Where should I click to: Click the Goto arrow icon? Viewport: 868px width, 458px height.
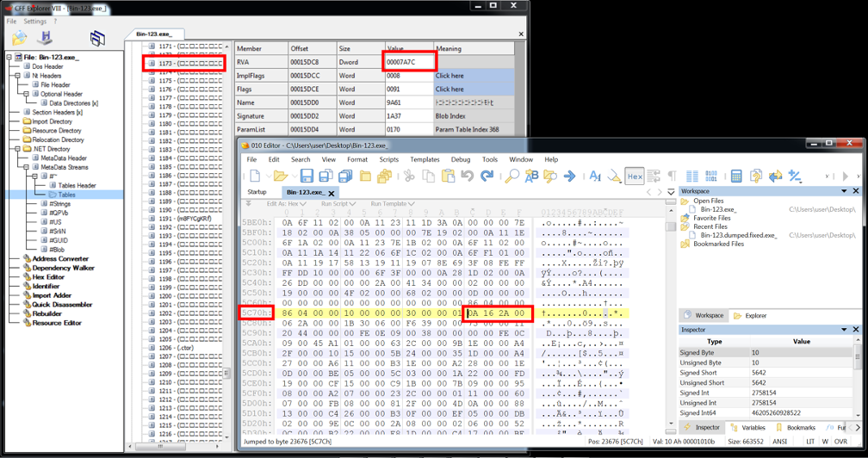570,176
